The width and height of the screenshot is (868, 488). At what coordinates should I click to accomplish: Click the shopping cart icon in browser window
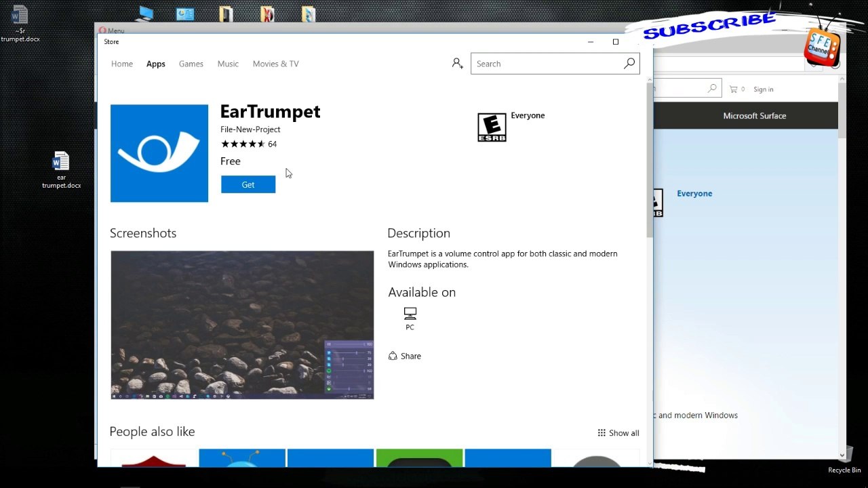pyautogui.click(x=733, y=89)
